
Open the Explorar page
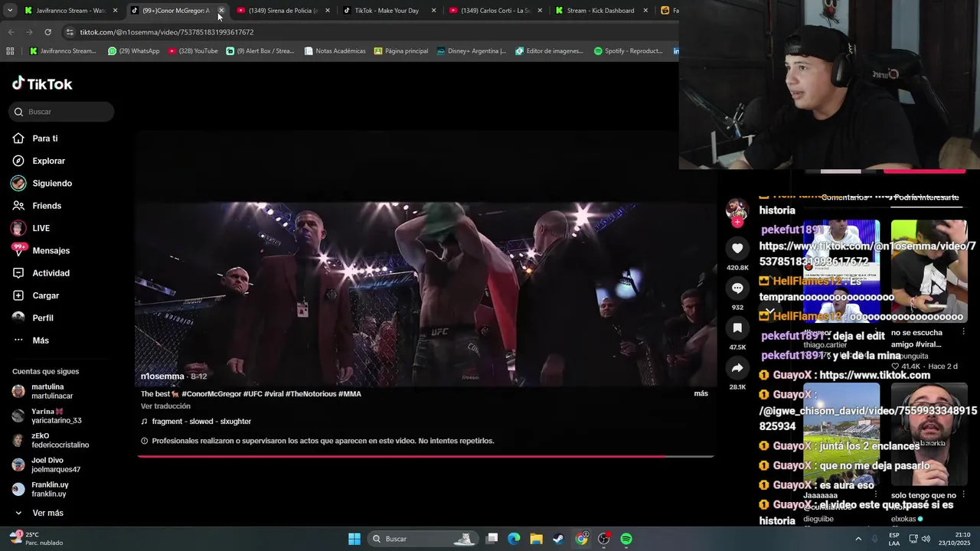click(x=48, y=161)
